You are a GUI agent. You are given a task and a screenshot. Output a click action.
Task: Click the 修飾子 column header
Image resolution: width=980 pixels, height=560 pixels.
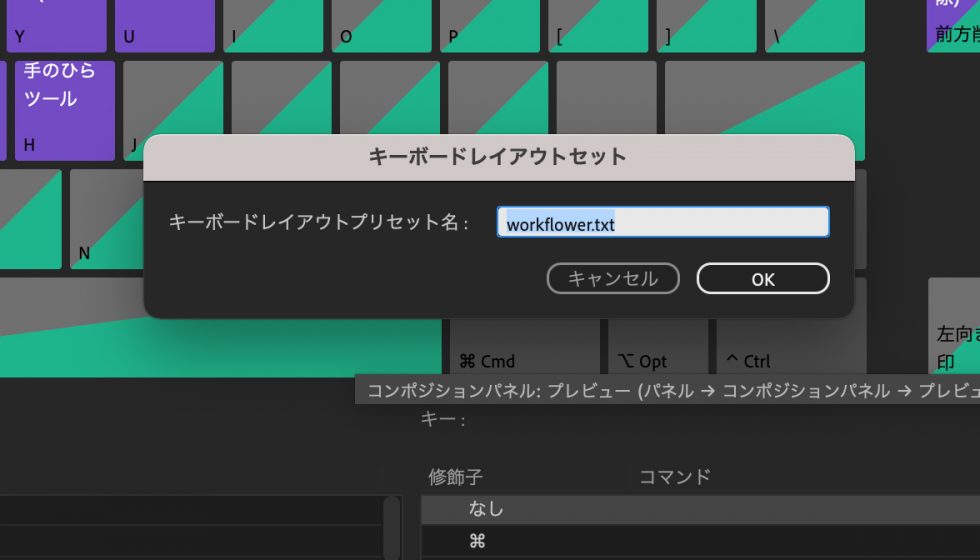[x=456, y=478]
